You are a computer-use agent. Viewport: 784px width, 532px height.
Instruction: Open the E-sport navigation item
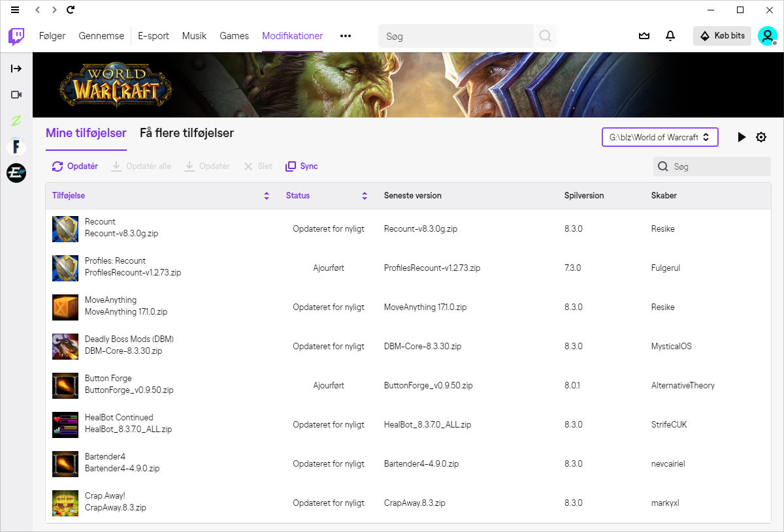(x=154, y=36)
